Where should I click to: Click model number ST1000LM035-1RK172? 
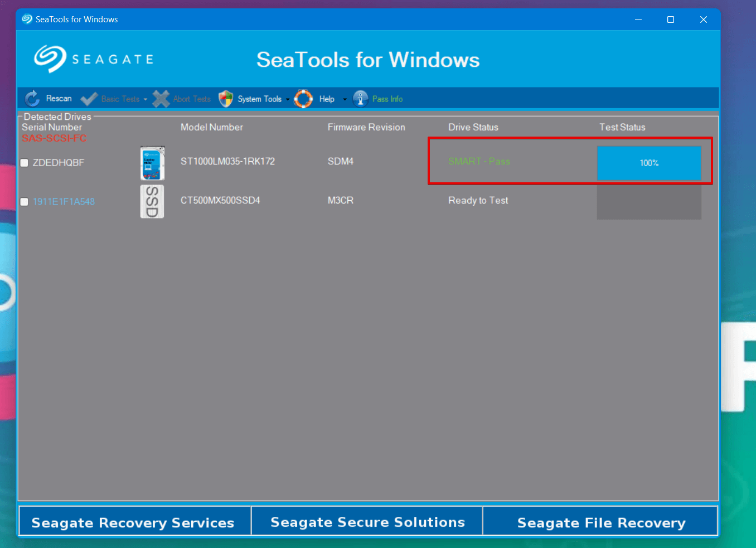pos(227,161)
